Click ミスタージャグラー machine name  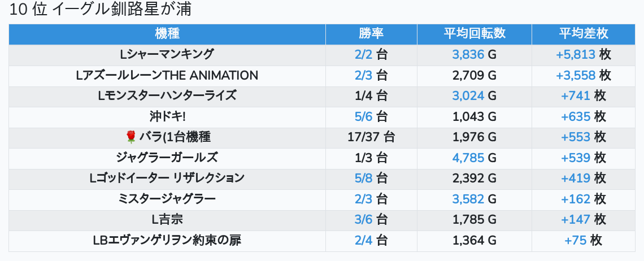tap(167, 199)
